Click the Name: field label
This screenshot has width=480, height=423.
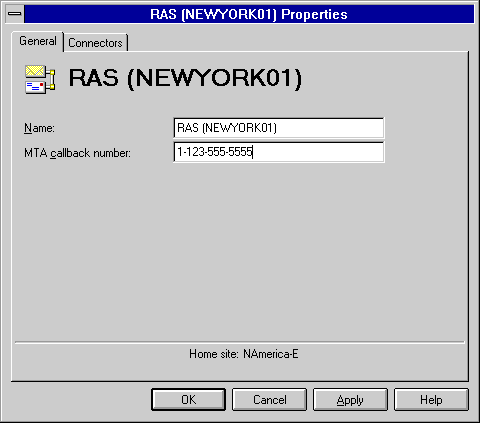pos(39,128)
